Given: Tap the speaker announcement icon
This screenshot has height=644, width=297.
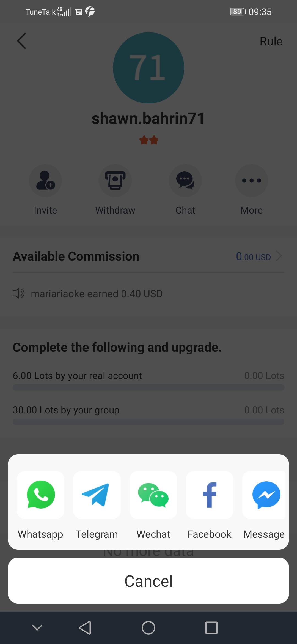Looking at the screenshot, I should [18, 294].
